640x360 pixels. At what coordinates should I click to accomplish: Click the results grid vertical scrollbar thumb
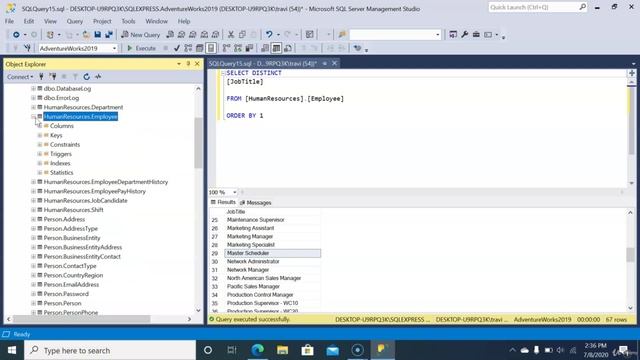(x=630, y=255)
